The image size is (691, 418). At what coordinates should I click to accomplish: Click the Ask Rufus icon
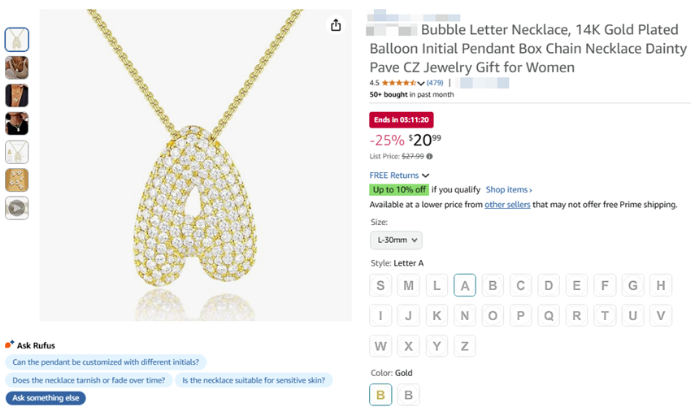point(10,345)
